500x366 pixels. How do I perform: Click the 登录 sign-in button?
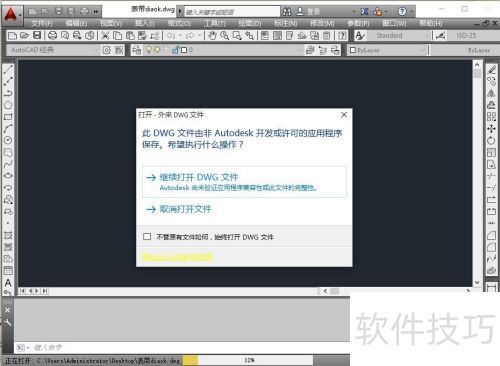[308, 12]
